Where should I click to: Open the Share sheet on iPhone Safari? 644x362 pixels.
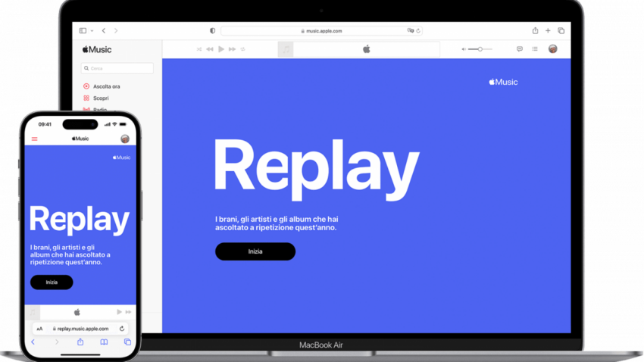[x=80, y=342]
